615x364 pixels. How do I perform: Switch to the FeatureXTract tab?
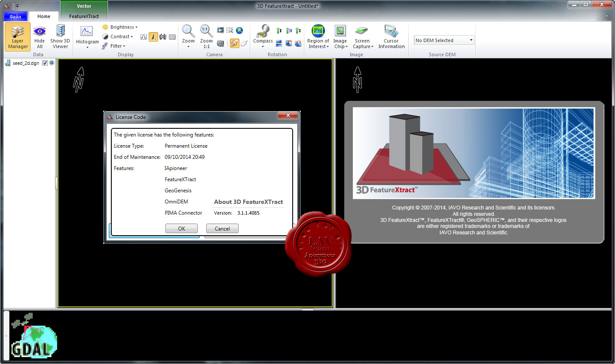click(84, 16)
